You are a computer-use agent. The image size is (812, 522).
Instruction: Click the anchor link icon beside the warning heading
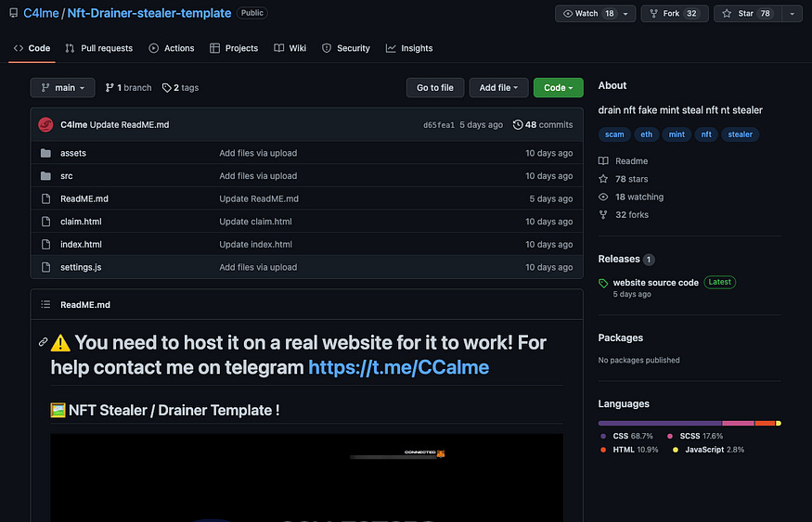pyautogui.click(x=43, y=342)
